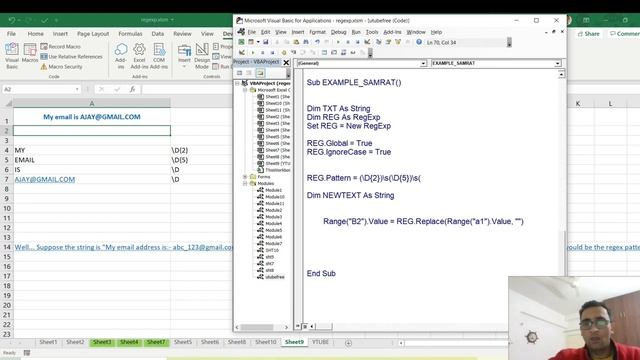Open Project Explorer icon in VBA toolbar

[x=378, y=42]
